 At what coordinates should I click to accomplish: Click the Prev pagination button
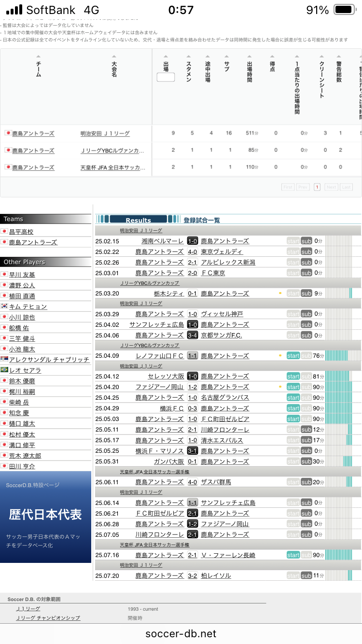(303, 187)
